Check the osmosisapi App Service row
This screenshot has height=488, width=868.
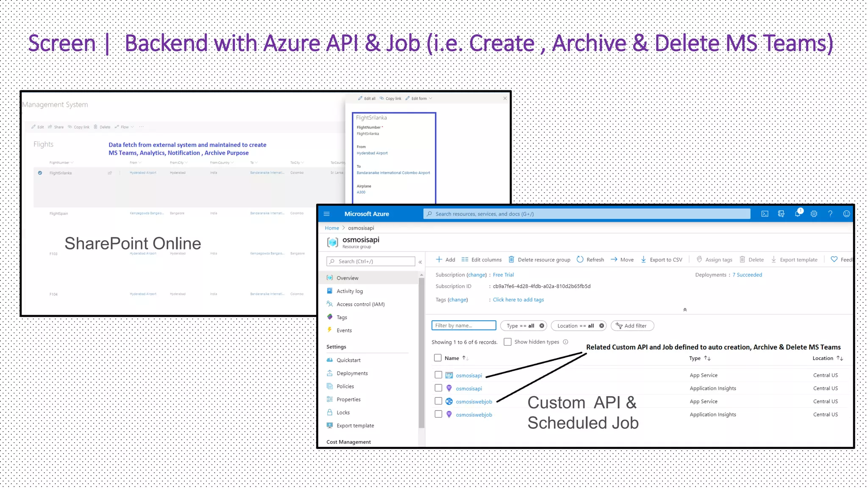[438, 375]
